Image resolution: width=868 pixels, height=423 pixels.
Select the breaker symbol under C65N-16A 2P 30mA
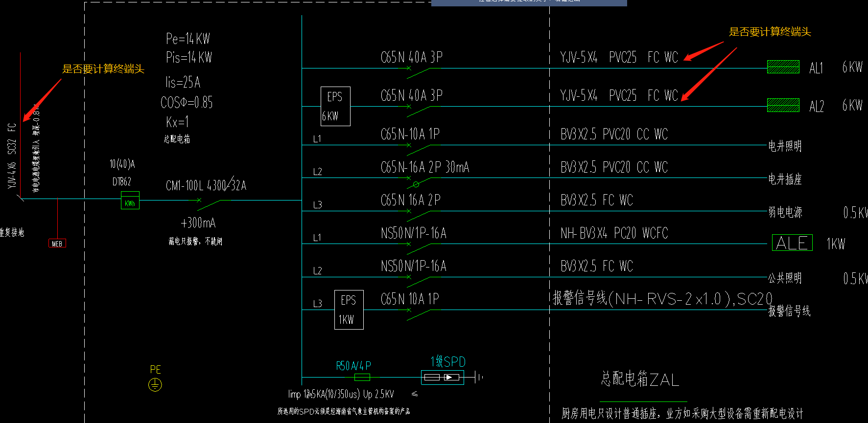(419, 182)
